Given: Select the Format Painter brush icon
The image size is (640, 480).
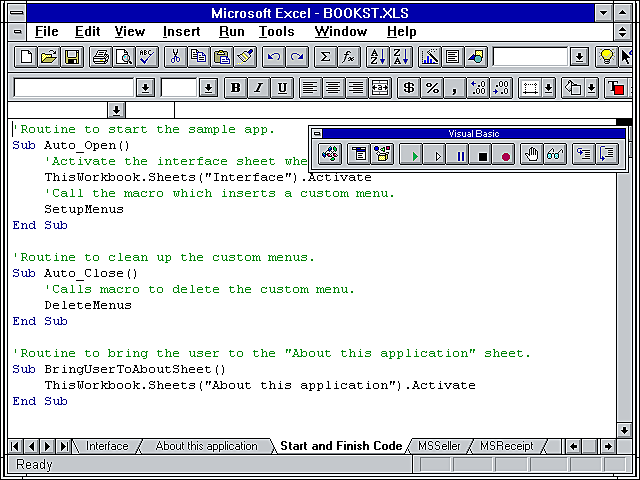Looking at the screenshot, I should 245,57.
